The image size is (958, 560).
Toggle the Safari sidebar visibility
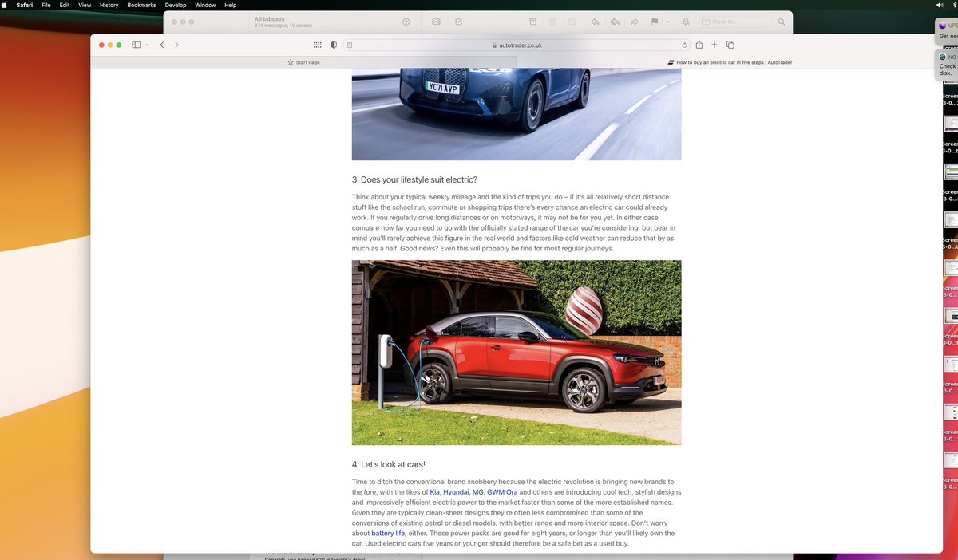pos(135,45)
